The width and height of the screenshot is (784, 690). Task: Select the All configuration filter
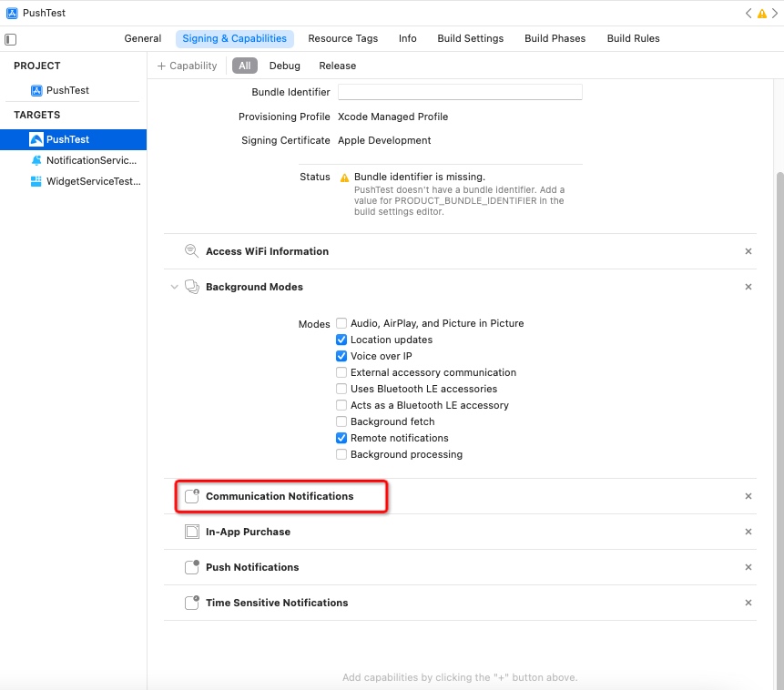[245, 66]
